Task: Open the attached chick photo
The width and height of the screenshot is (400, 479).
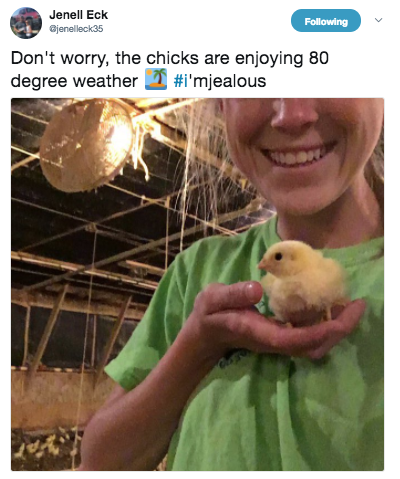Action: click(x=197, y=284)
